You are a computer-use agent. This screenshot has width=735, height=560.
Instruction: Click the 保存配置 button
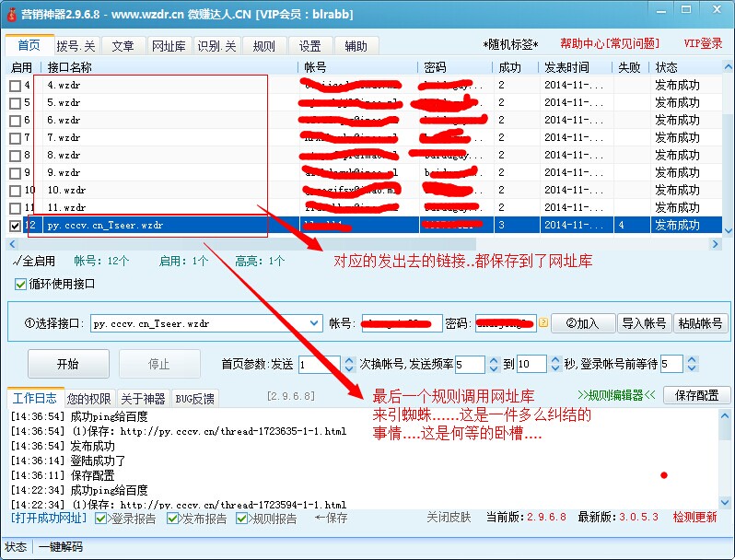(x=696, y=395)
